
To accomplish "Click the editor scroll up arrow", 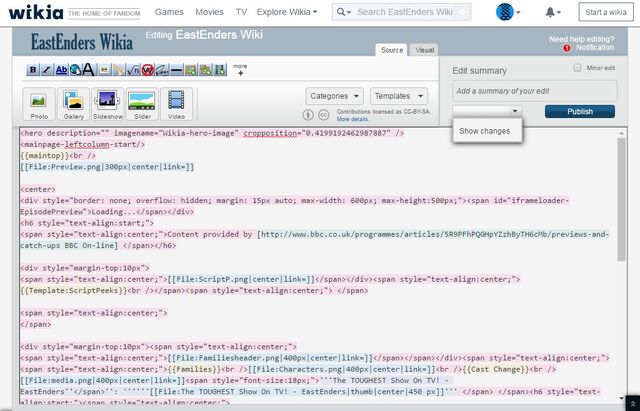I will click(621, 133).
